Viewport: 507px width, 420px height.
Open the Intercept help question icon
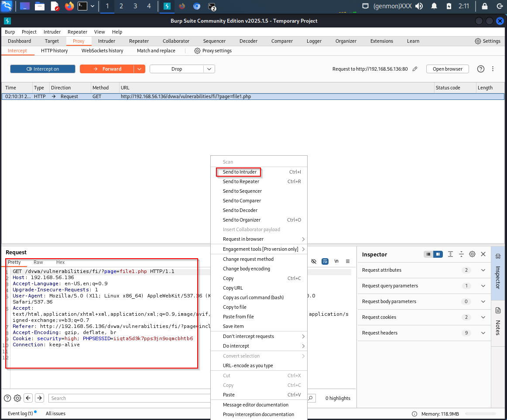point(481,69)
